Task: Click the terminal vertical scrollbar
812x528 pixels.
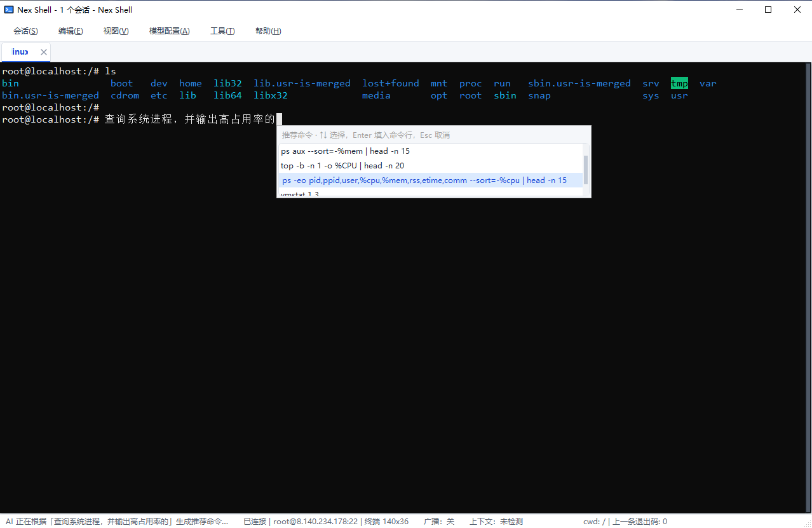Action: click(x=809, y=288)
